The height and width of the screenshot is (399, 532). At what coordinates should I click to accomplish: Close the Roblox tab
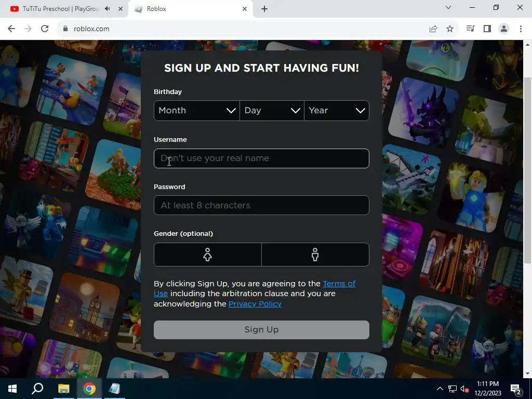[x=245, y=9]
